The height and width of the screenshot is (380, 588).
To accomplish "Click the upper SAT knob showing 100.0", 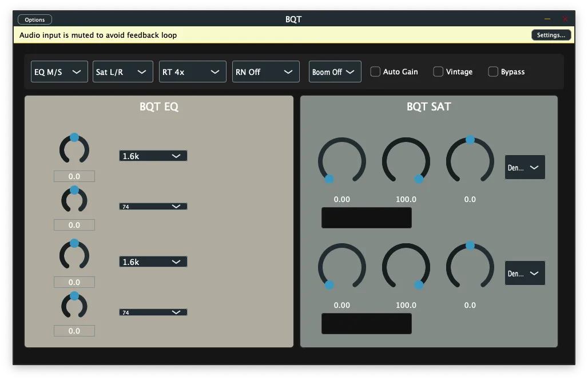I will pos(406,161).
